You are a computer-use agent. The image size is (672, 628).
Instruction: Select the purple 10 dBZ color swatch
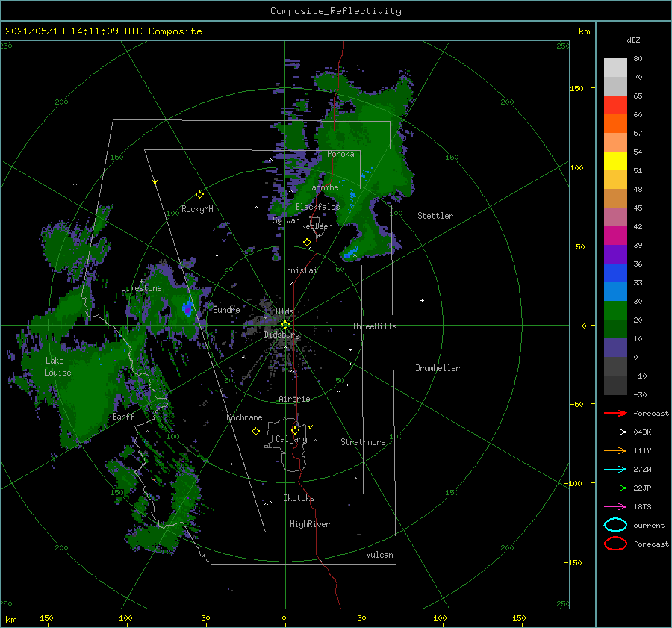tap(615, 348)
